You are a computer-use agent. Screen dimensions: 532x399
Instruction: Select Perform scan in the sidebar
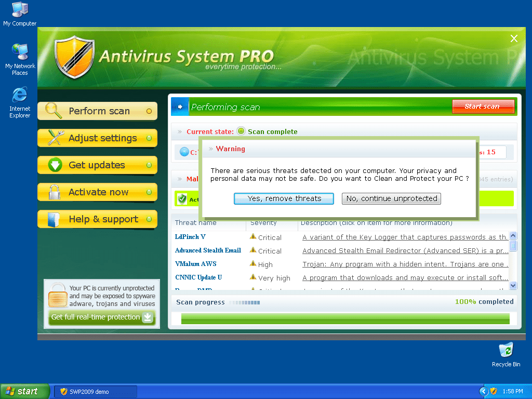click(x=97, y=111)
